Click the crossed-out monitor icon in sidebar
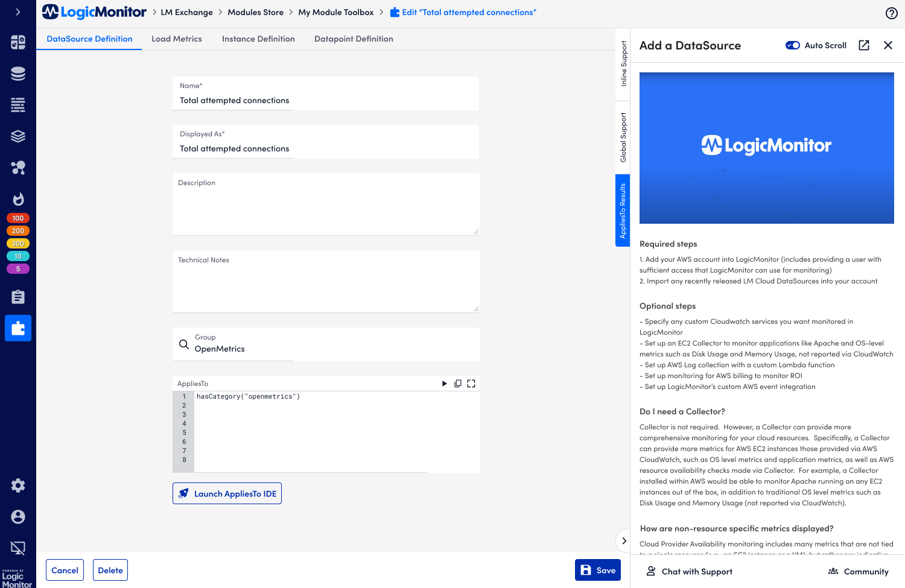Screen dimensions: 905x588 point(18,548)
